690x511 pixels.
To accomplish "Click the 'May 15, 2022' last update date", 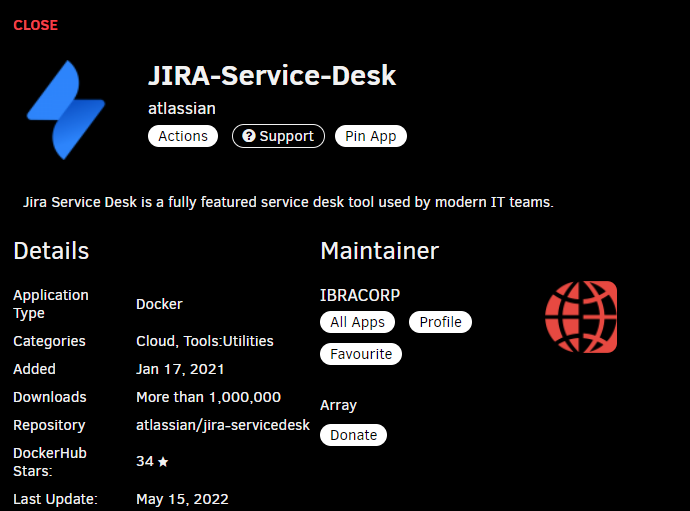I will pyautogui.click(x=182, y=499).
